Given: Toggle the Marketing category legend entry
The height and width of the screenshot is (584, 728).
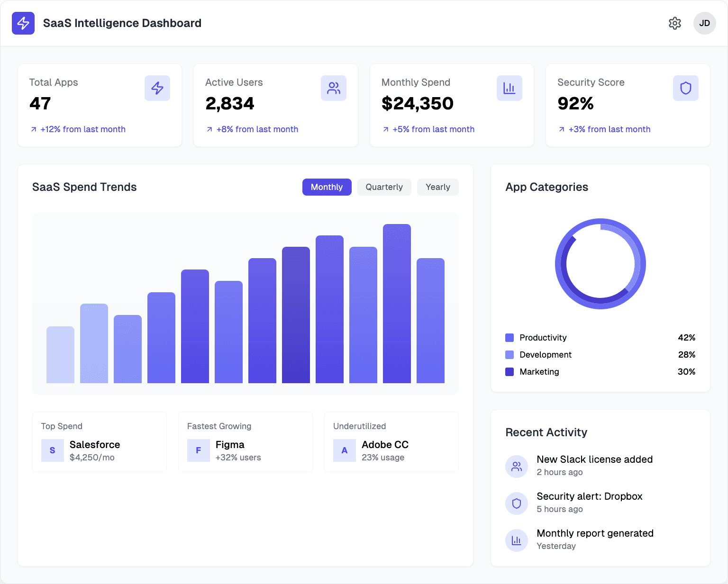Looking at the screenshot, I should point(539,372).
